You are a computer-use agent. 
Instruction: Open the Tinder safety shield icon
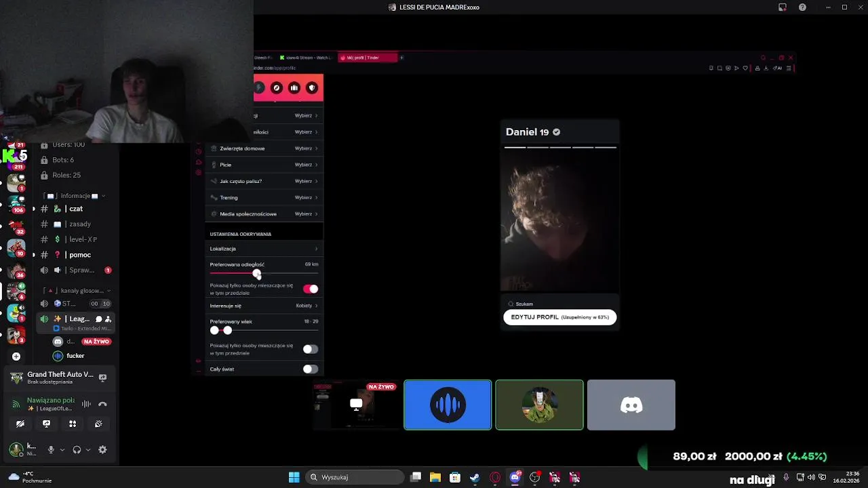[312, 87]
